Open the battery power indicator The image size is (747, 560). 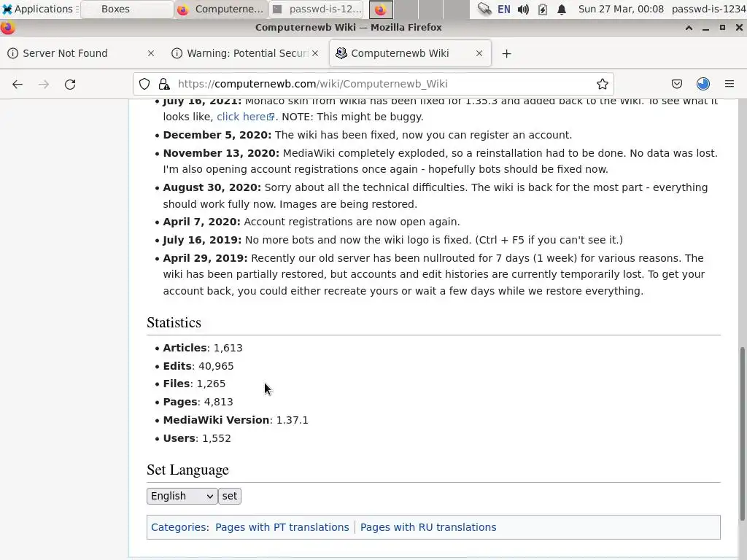(x=542, y=9)
